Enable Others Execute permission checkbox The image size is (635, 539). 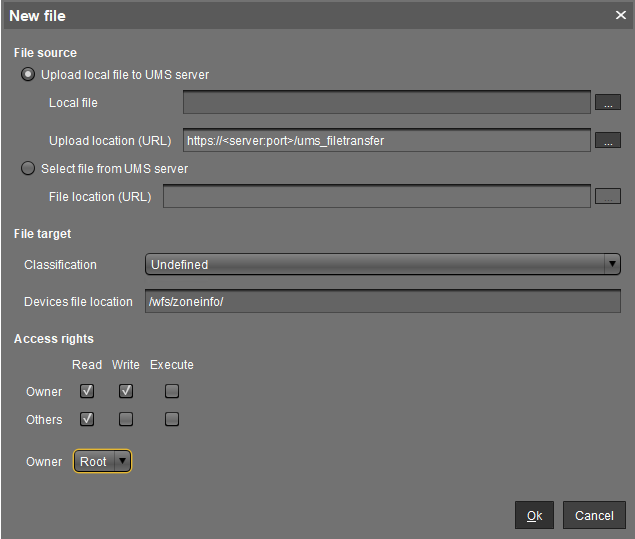pos(172,419)
